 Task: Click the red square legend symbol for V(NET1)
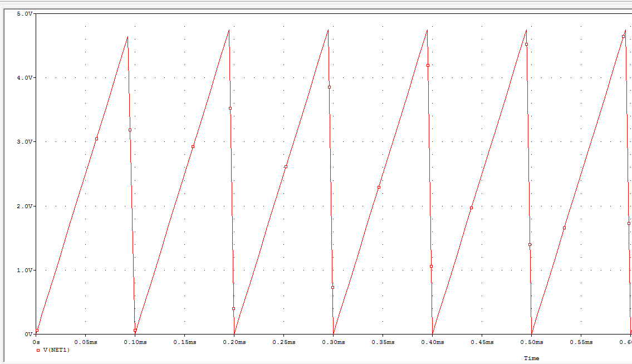point(38,350)
